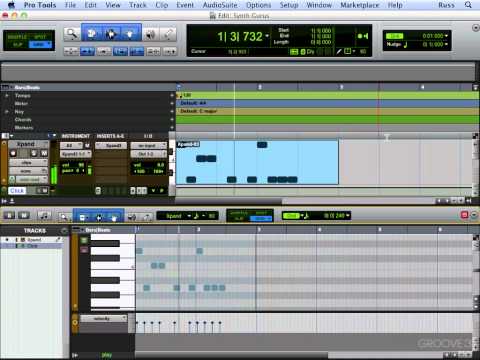Screen dimensions: 480x360
Task: Click the green track button beside piano keys
Action: 84,240
